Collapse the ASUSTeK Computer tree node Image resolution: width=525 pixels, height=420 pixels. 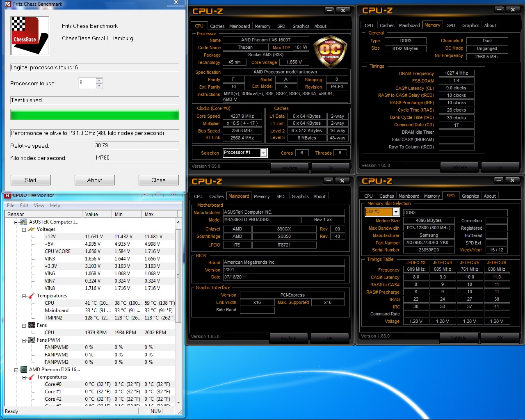click(16, 222)
